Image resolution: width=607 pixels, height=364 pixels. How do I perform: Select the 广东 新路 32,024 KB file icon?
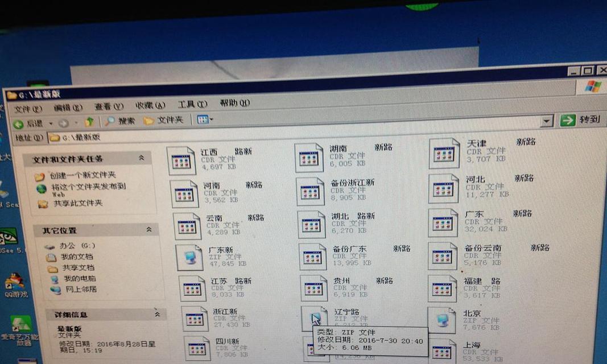pos(443,223)
